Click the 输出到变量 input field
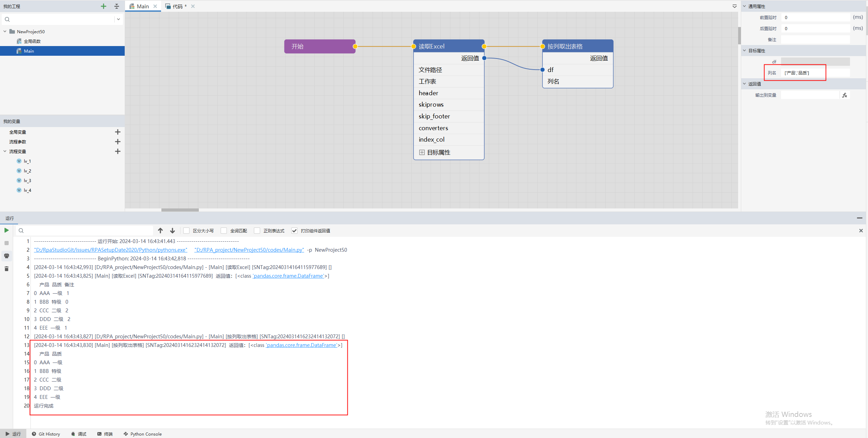This screenshot has width=868, height=438. point(811,95)
